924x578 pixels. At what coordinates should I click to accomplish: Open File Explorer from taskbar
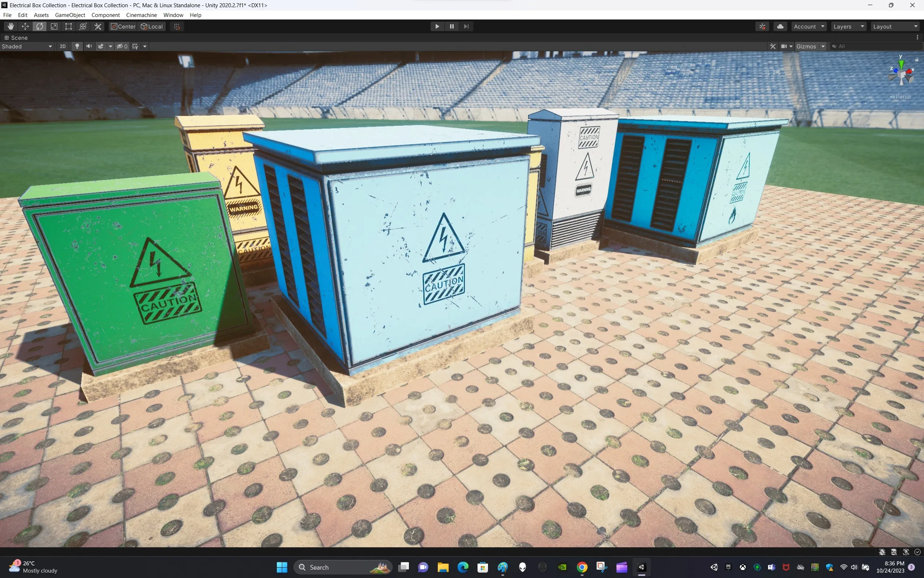coord(443,567)
